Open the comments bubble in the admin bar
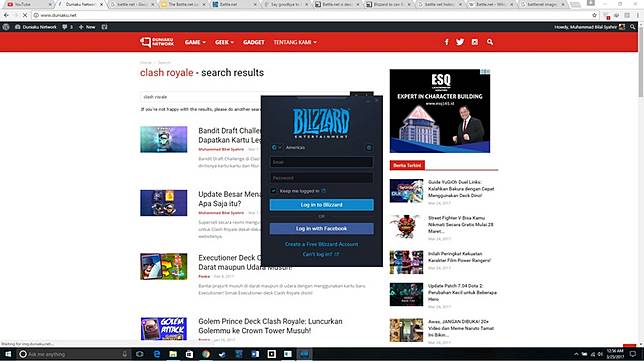644x362 pixels. pos(67,27)
